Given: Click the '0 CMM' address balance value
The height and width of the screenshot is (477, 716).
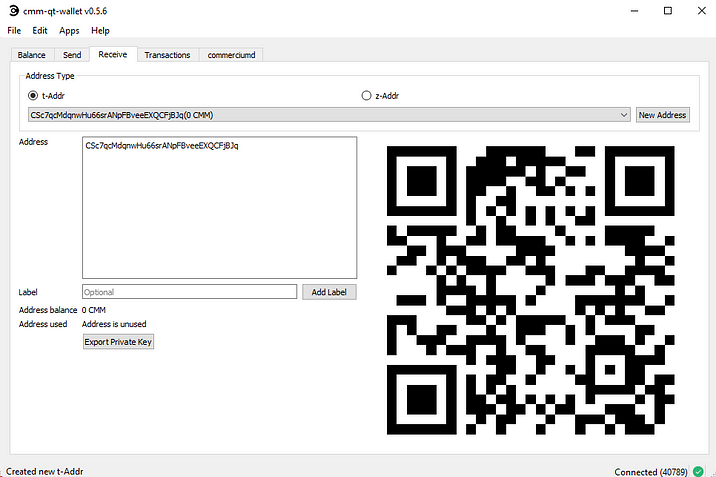Looking at the screenshot, I should pyautogui.click(x=94, y=310).
